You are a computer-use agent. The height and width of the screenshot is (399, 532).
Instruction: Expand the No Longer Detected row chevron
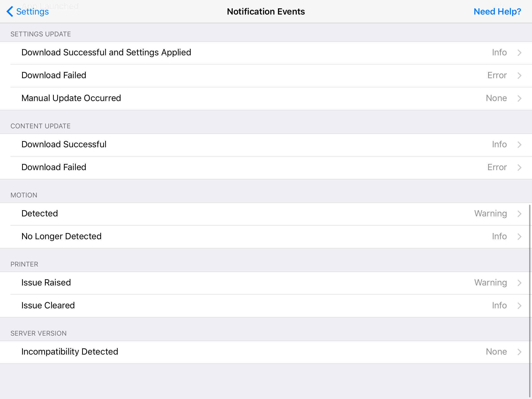(519, 236)
